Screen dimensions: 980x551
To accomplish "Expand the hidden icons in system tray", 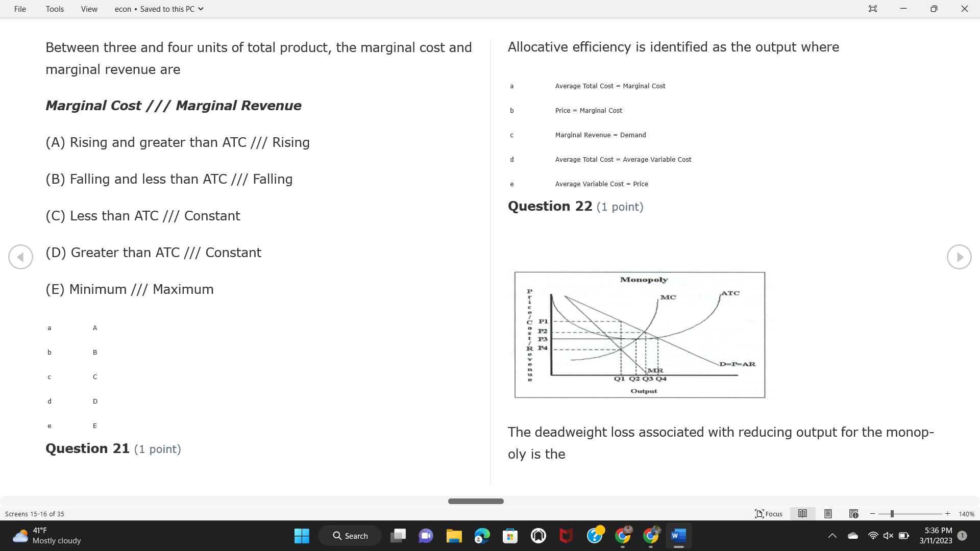I will click(832, 536).
